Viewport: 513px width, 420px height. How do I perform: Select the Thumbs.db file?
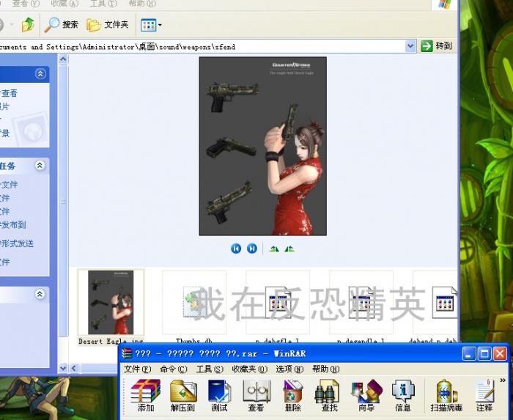click(194, 302)
